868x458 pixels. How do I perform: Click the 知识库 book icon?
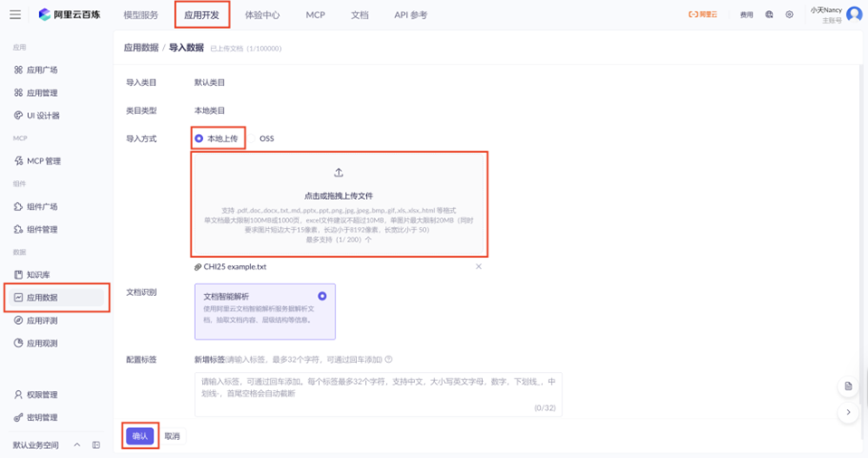click(x=18, y=275)
